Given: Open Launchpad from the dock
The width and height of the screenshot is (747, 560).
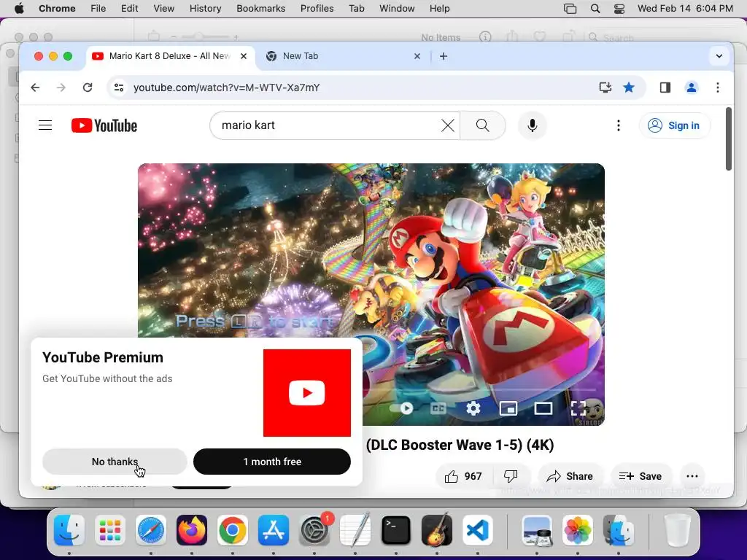Looking at the screenshot, I should [x=110, y=530].
